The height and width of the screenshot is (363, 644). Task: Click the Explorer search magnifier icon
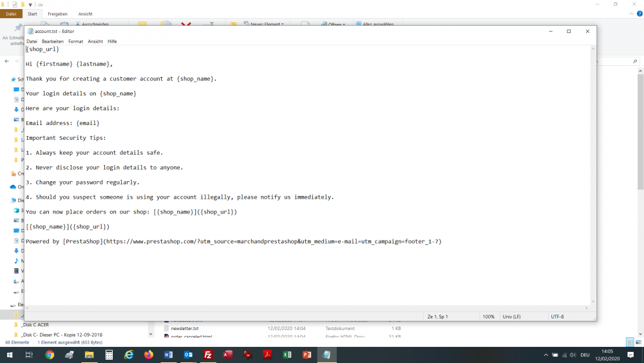coord(635,61)
